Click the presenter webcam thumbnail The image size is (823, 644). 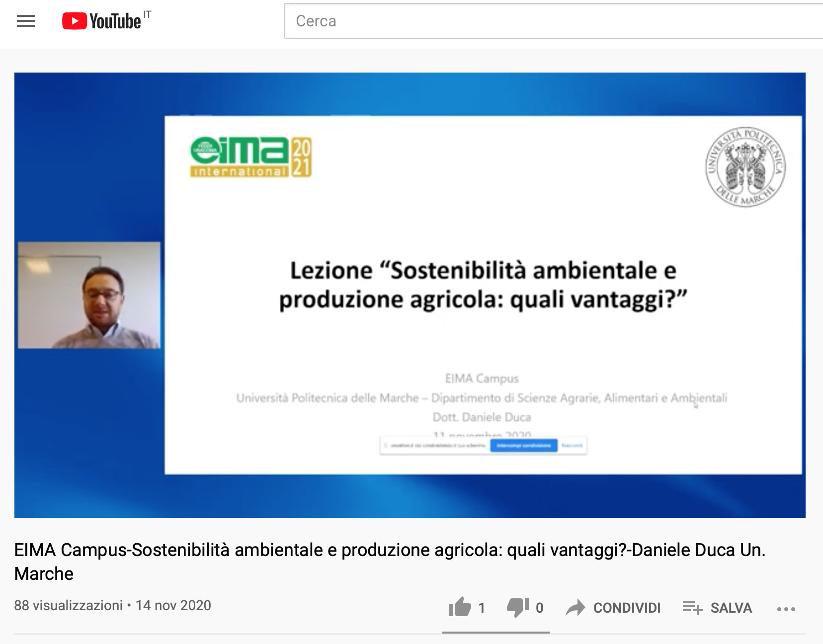click(x=89, y=295)
